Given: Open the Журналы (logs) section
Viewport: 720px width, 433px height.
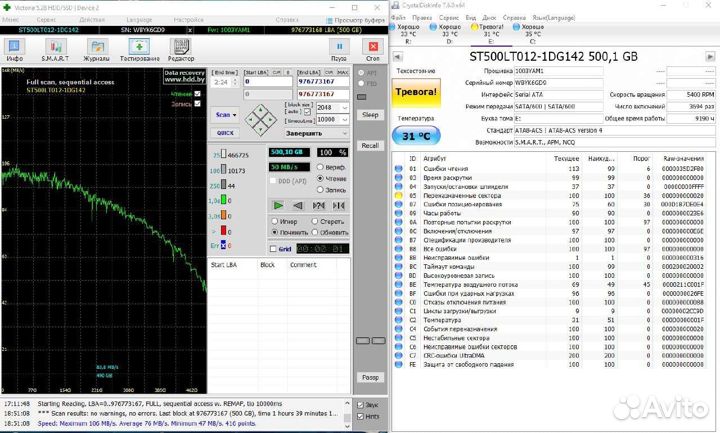Looking at the screenshot, I should point(96,50).
